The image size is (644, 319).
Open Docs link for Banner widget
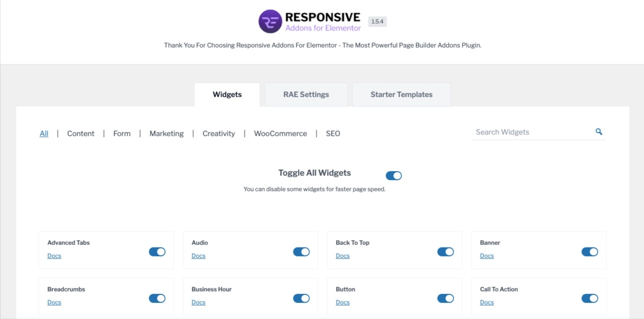[x=487, y=256]
